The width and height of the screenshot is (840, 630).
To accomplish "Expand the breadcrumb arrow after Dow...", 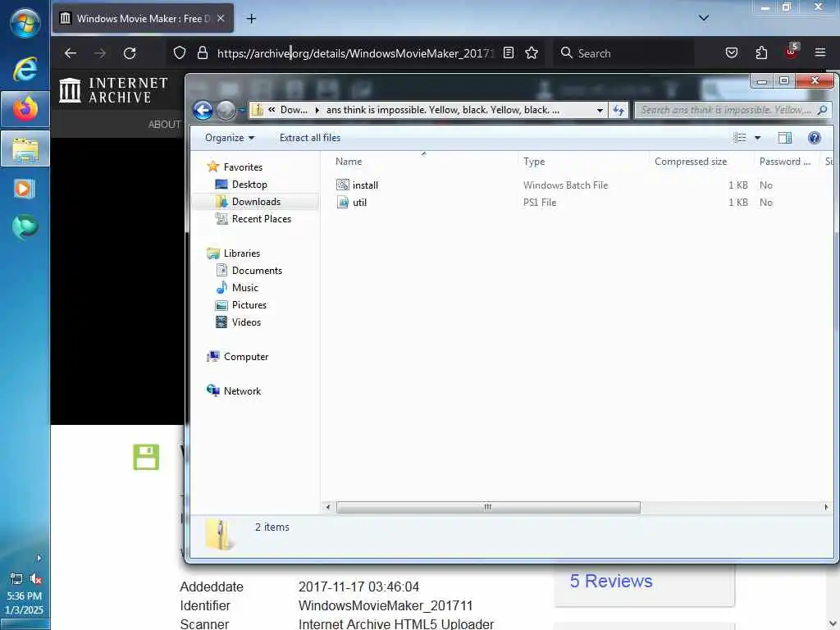I will 317,110.
